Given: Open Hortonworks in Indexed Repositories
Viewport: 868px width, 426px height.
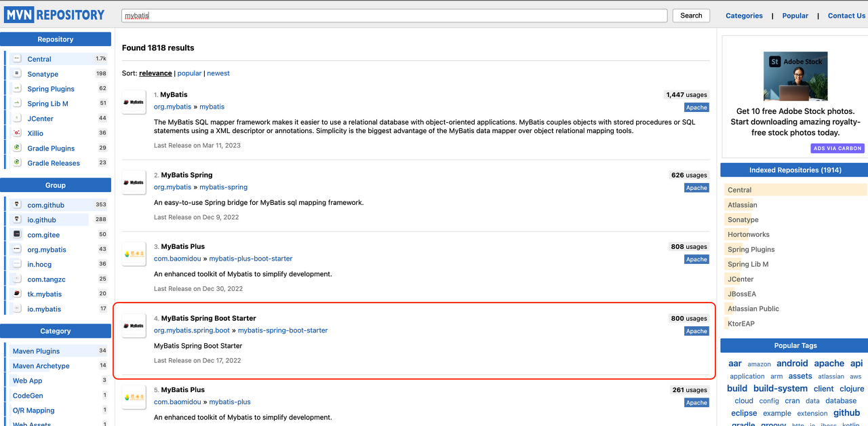Looking at the screenshot, I should pos(749,235).
